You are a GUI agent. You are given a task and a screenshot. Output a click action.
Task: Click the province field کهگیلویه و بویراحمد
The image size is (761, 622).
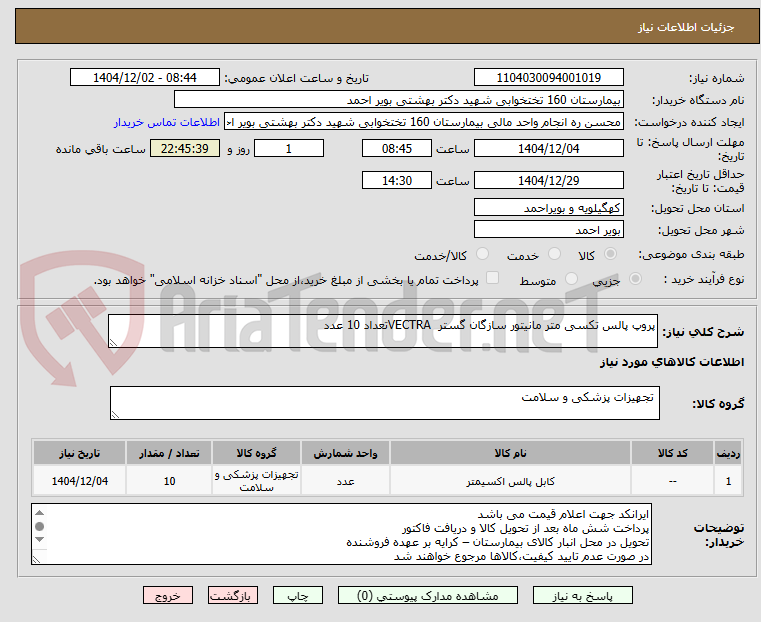[x=548, y=208]
